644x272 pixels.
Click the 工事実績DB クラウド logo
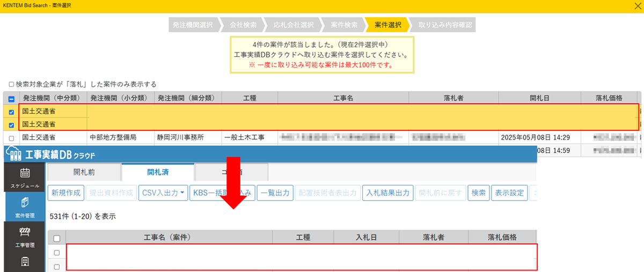point(50,155)
